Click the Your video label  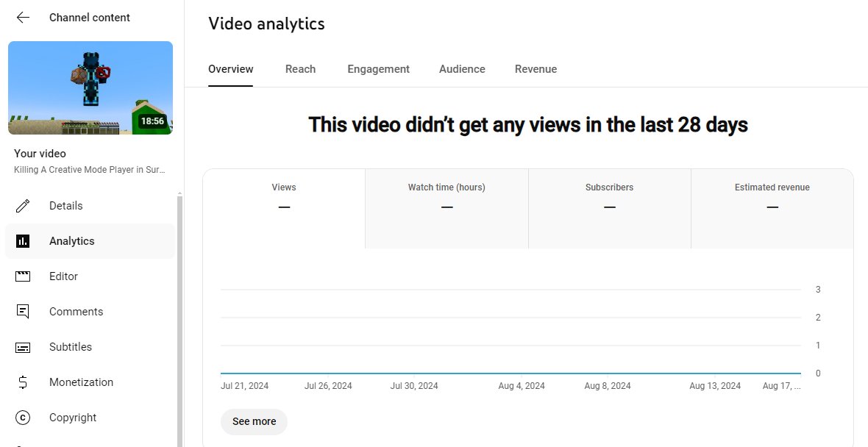point(40,154)
